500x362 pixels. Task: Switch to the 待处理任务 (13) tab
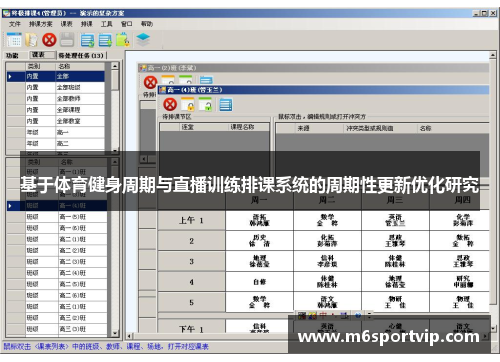pyautogui.click(x=81, y=55)
